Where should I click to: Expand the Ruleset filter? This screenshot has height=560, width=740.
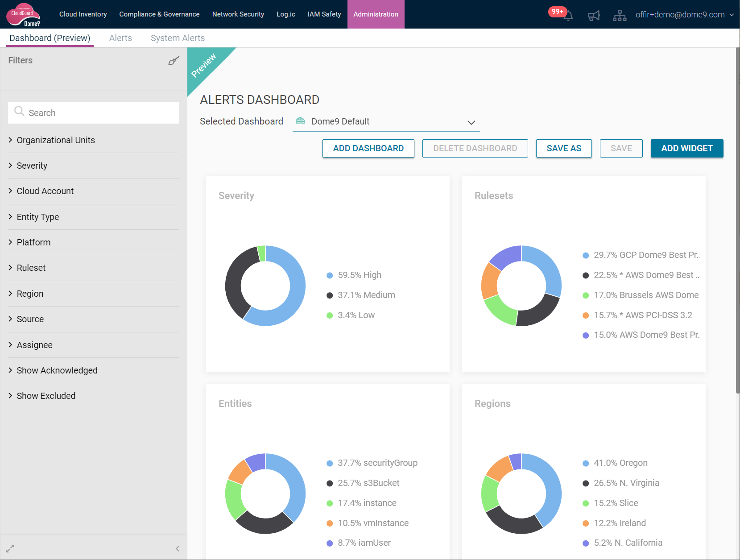pos(94,268)
